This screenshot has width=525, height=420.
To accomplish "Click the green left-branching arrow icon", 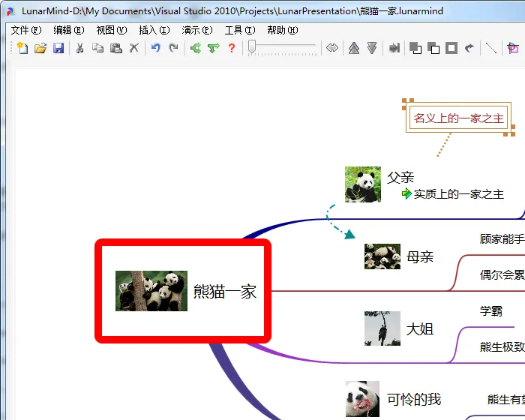I will (x=196, y=48).
